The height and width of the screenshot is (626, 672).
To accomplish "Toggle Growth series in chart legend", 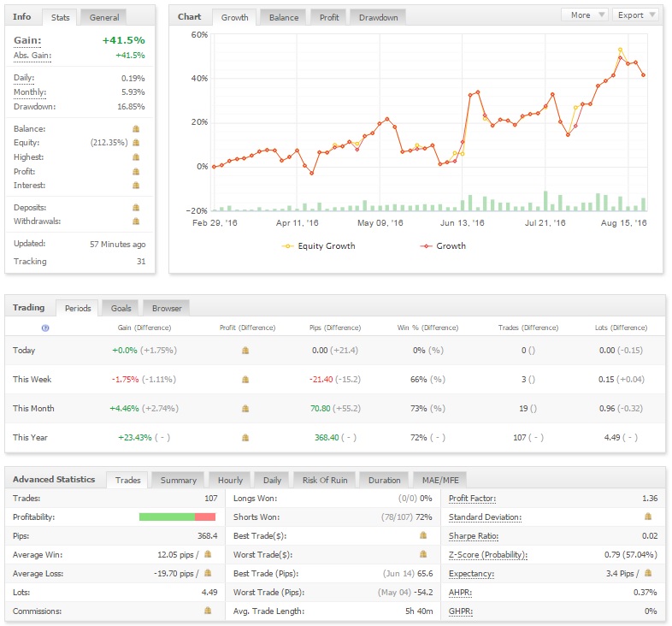I will click(x=443, y=246).
